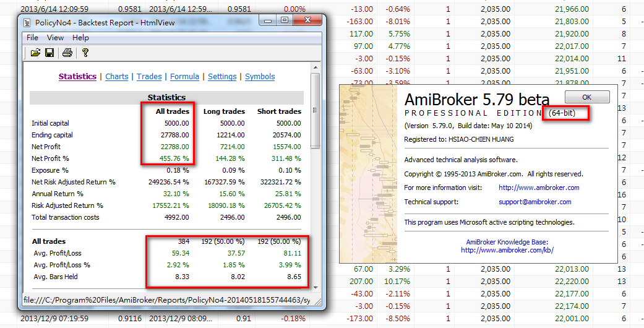Image resolution: width=644 pixels, height=328 pixels.
Task: Click the All trades count 384
Action: [x=184, y=241]
